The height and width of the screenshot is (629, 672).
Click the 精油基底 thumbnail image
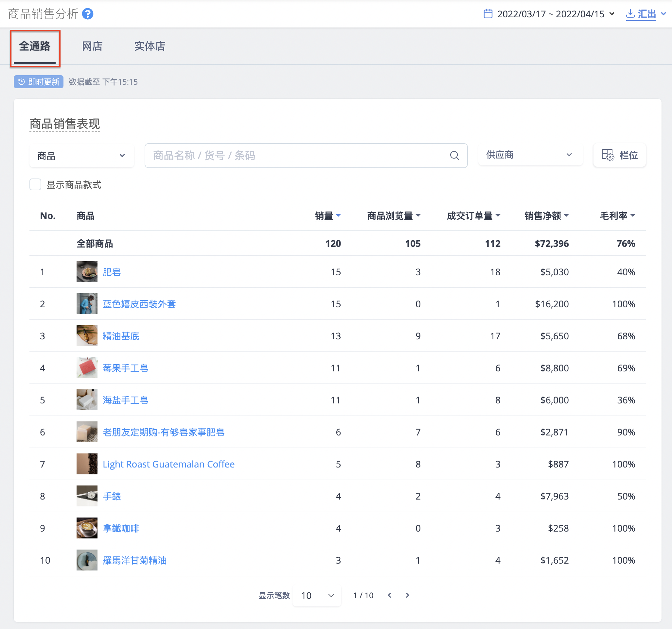(x=87, y=336)
